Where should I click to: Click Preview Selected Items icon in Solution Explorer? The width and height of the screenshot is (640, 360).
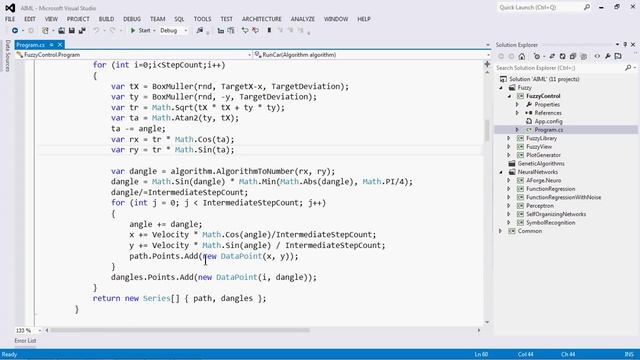click(618, 56)
